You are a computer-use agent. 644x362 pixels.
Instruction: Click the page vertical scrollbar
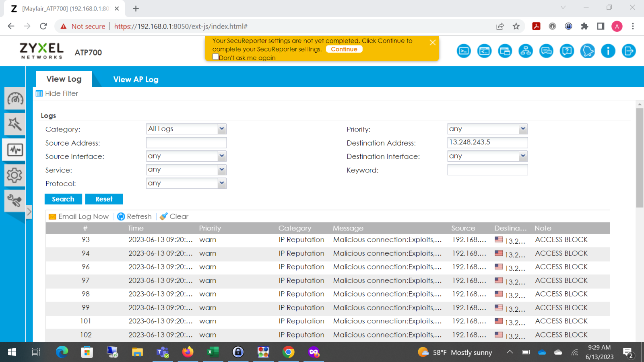tap(640, 158)
